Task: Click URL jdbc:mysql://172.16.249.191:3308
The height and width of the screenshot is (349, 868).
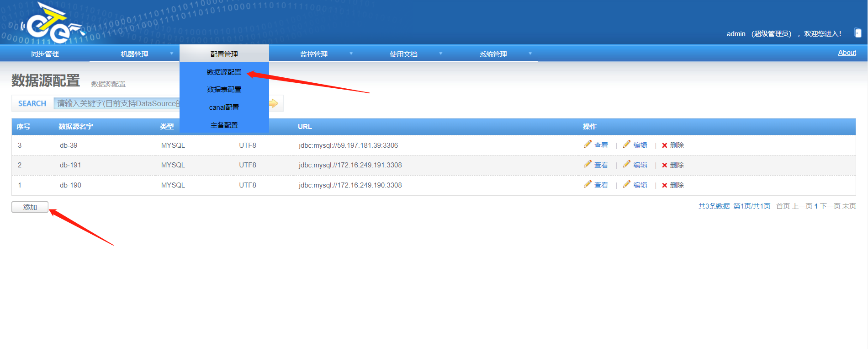Action: 350,165
